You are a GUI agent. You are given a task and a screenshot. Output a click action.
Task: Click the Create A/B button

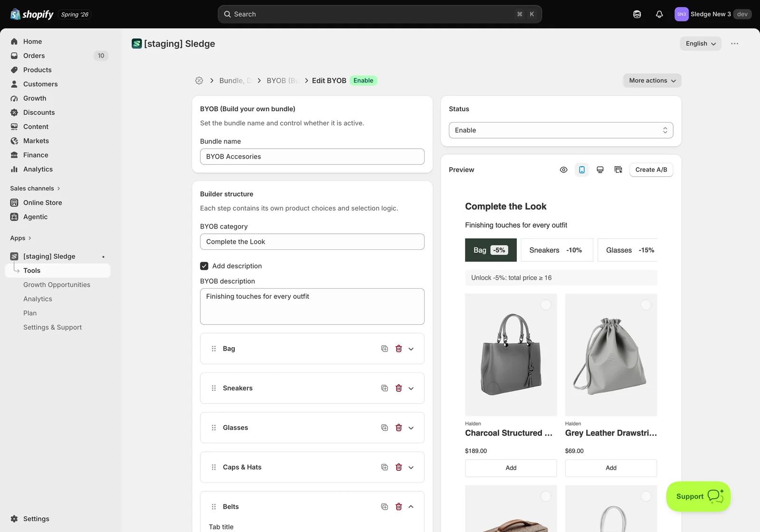[x=651, y=170]
